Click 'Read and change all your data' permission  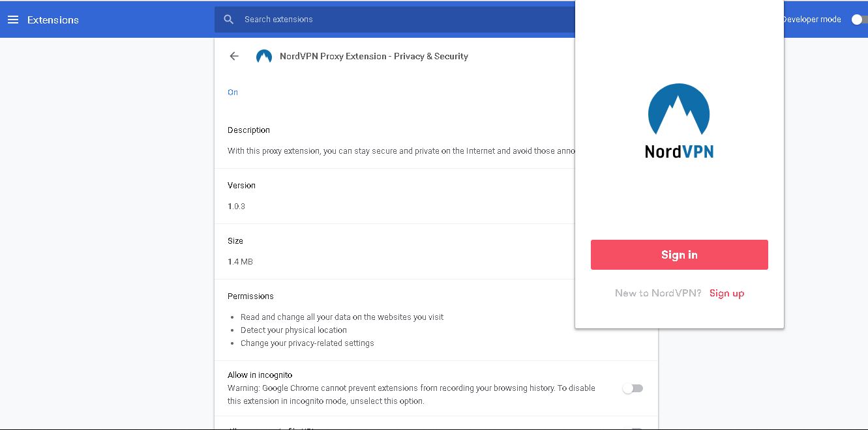click(x=342, y=317)
